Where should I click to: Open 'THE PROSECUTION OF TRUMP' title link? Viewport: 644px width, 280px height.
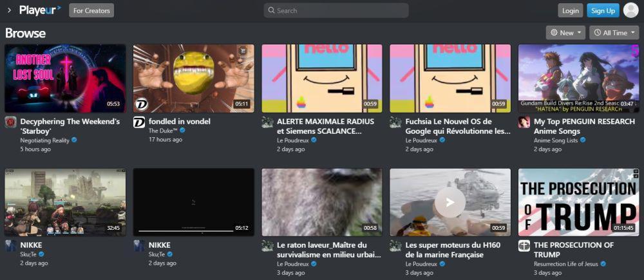(574, 250)
